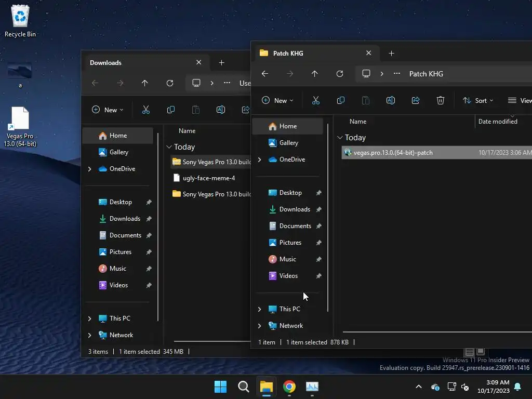Open New dropdown in Downloads window
The width and height of the screenshot is (532, 399).
click(108, 110)
